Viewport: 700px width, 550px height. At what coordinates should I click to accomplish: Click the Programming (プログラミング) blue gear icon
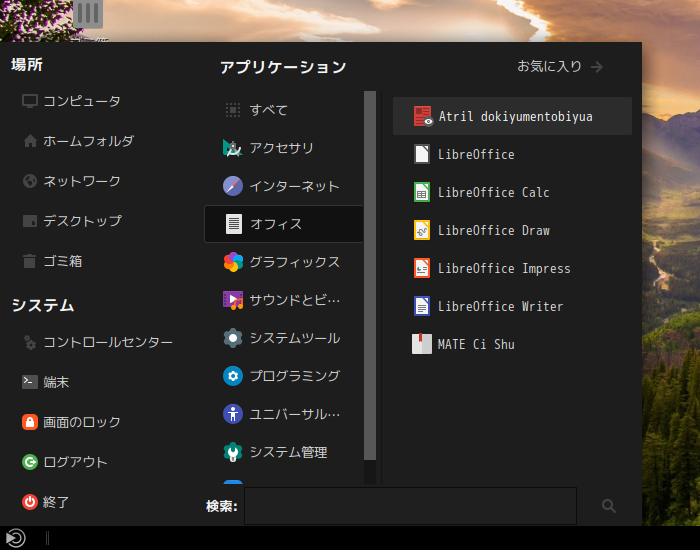pos(233,376)
